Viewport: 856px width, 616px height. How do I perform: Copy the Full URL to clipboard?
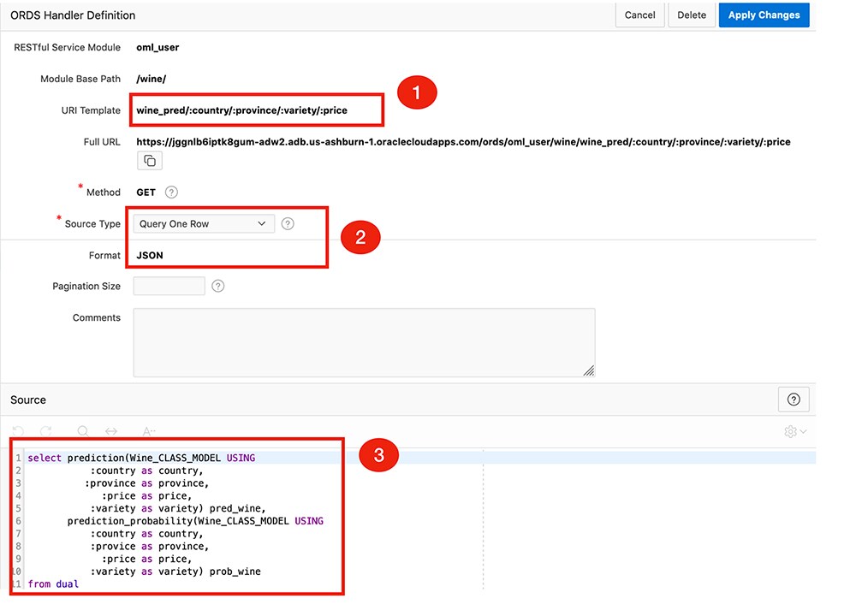tap(149, 160)
